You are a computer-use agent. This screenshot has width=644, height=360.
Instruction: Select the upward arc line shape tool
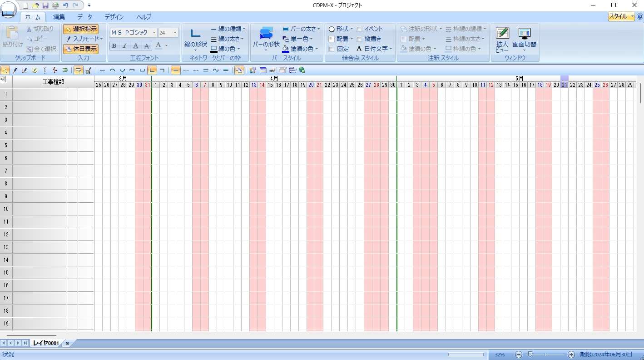click(112, 70)
